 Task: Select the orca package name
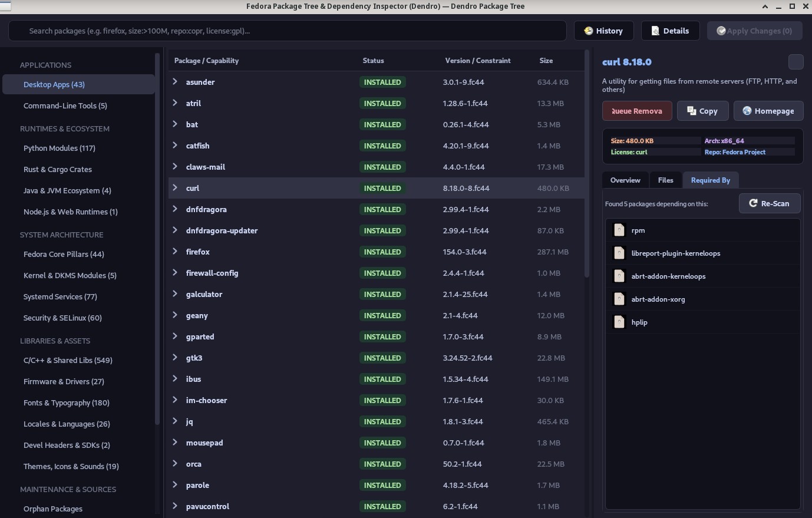(x=194, y=464)
